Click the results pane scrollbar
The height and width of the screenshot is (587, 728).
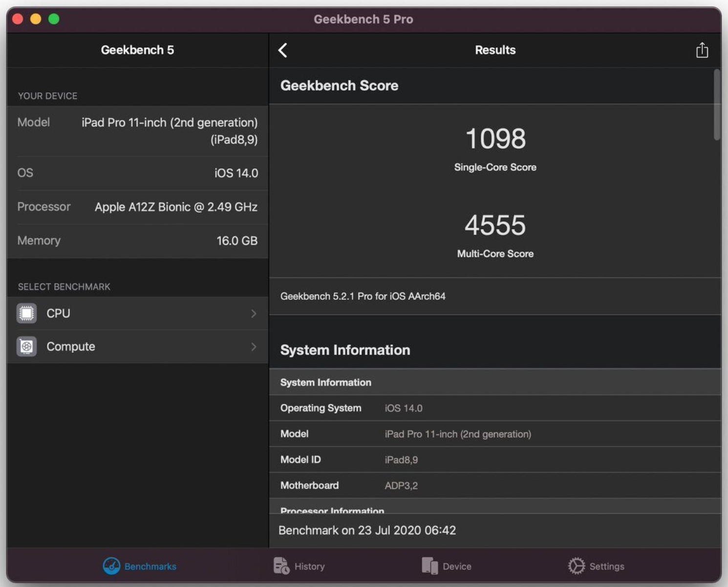[x=717, y=105]
